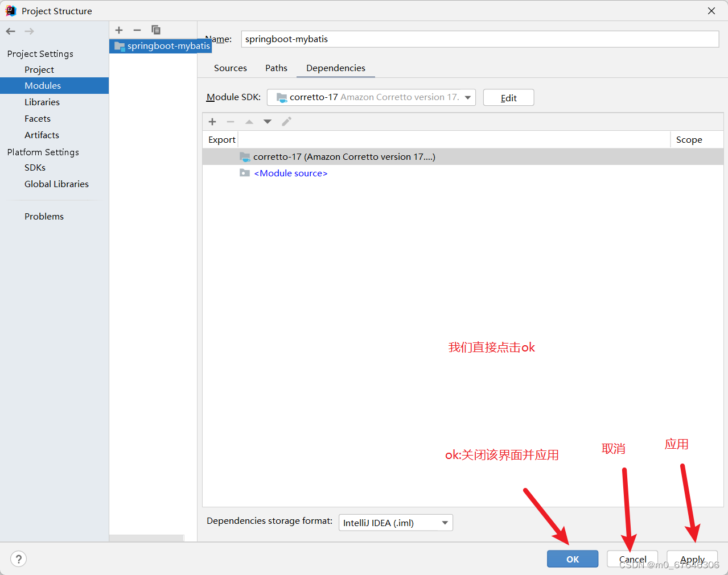Viewport: 728px width, 575px height.
Task: Click the Project Settings heading
Action: 40,53
